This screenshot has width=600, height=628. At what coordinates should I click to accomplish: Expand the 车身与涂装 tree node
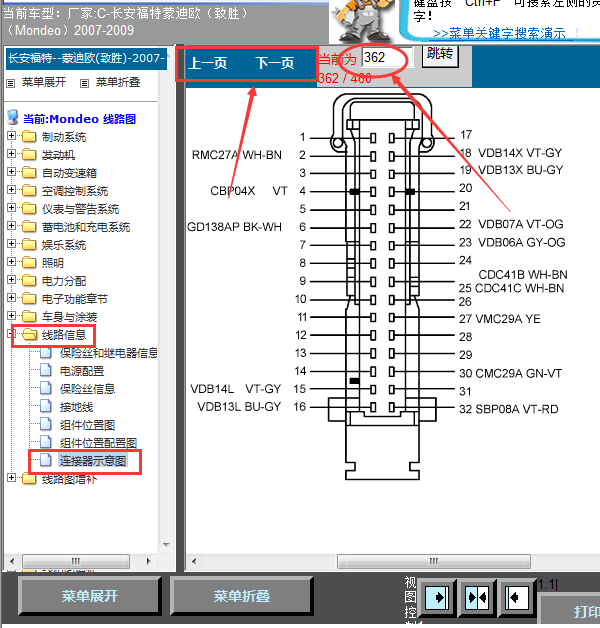tap(12, 316)
